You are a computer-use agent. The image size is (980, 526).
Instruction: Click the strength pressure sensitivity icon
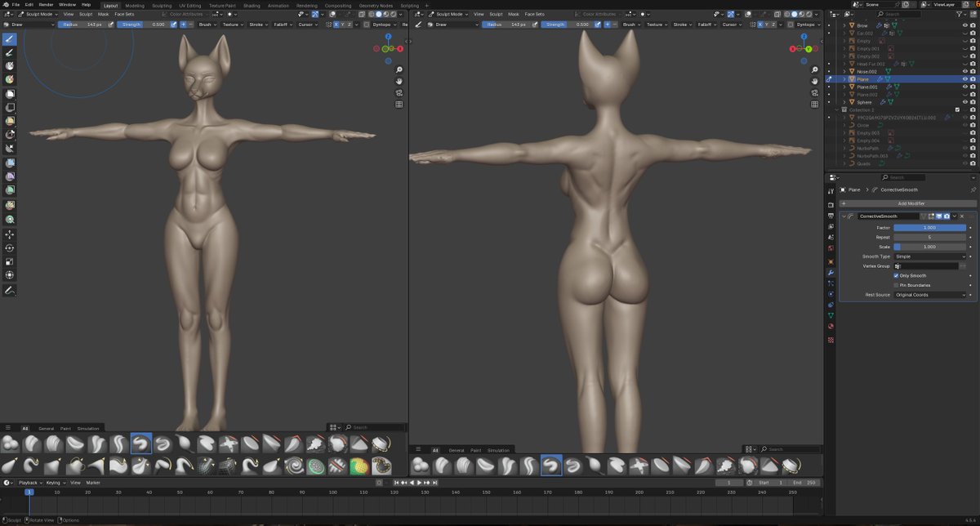click(172, 25)
